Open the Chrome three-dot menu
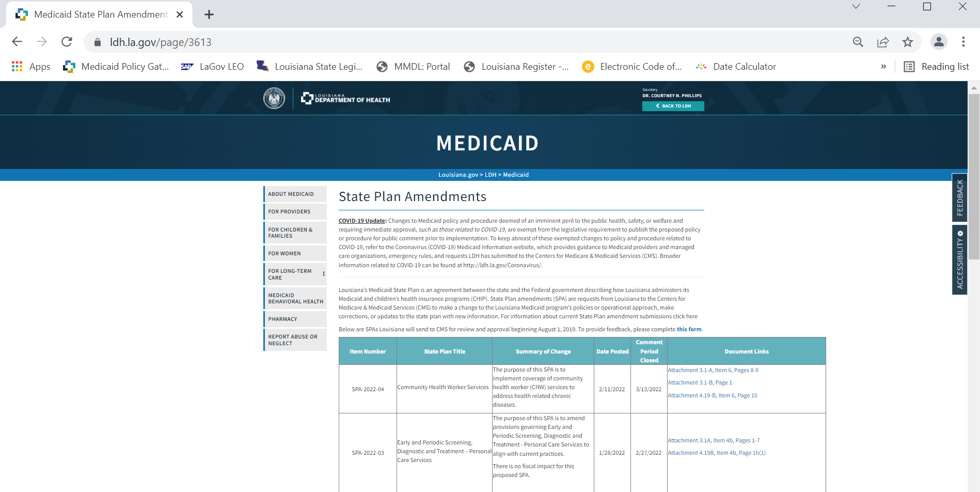This screenshot has height=492, width=980. coord(963,42)
